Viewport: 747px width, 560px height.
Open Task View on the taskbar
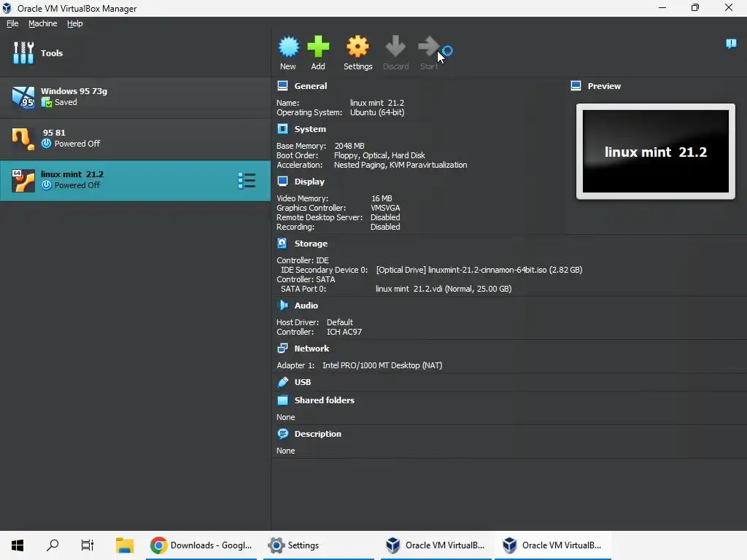[88, 545]
